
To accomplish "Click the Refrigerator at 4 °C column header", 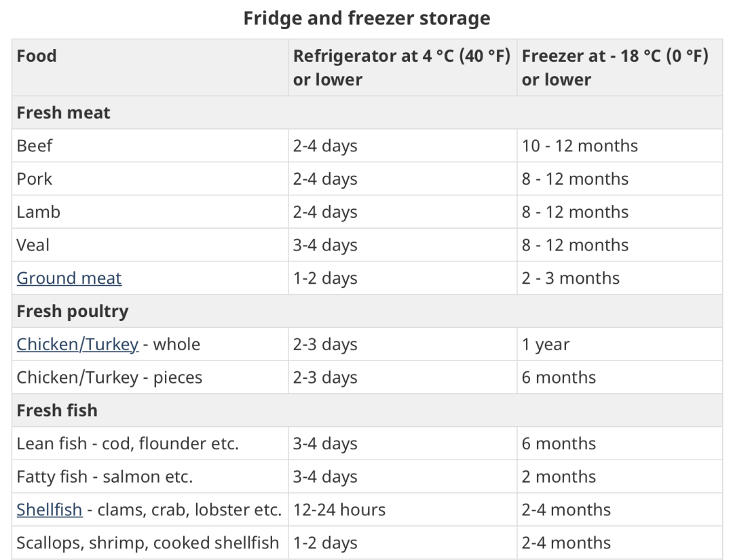I will (x=401, y=67).
